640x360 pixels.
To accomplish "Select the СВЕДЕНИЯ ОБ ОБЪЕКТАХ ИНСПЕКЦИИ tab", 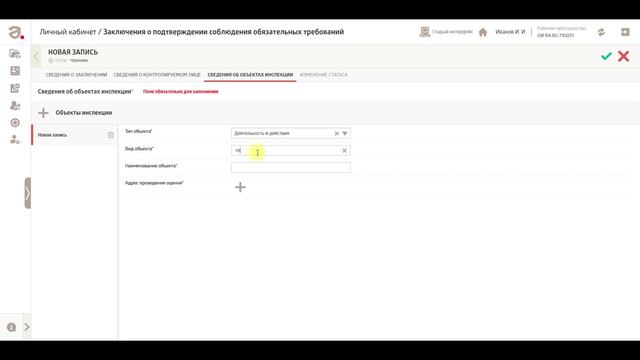I will click(x=250, y=75).
